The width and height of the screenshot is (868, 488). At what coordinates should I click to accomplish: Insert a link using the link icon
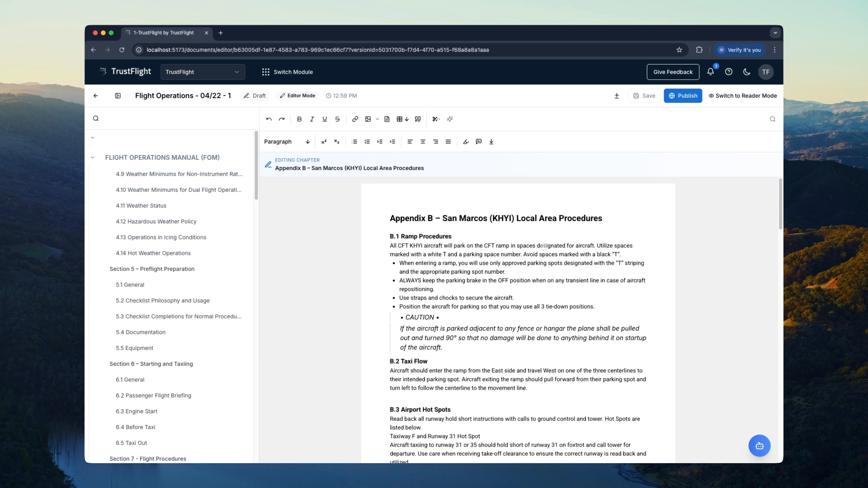pyautogui.click(x=355, y=119)
